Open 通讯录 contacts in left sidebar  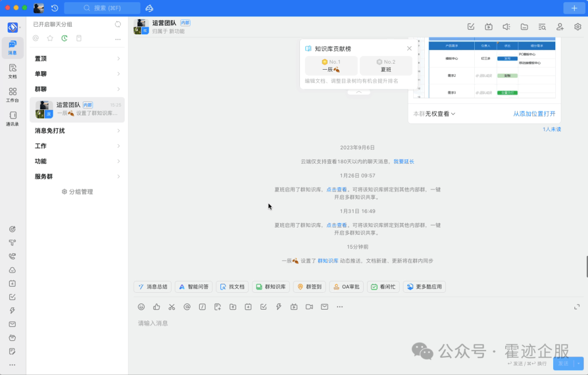point(13,118)
